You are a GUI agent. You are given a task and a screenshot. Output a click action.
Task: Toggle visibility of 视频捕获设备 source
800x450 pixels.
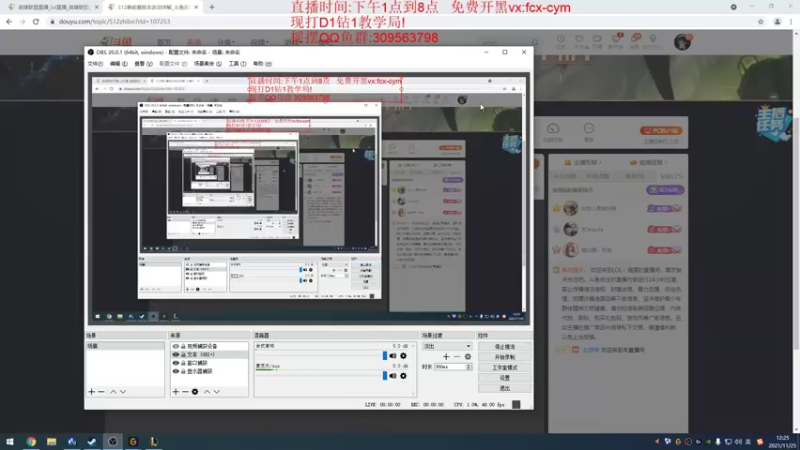tap(176, 346)
